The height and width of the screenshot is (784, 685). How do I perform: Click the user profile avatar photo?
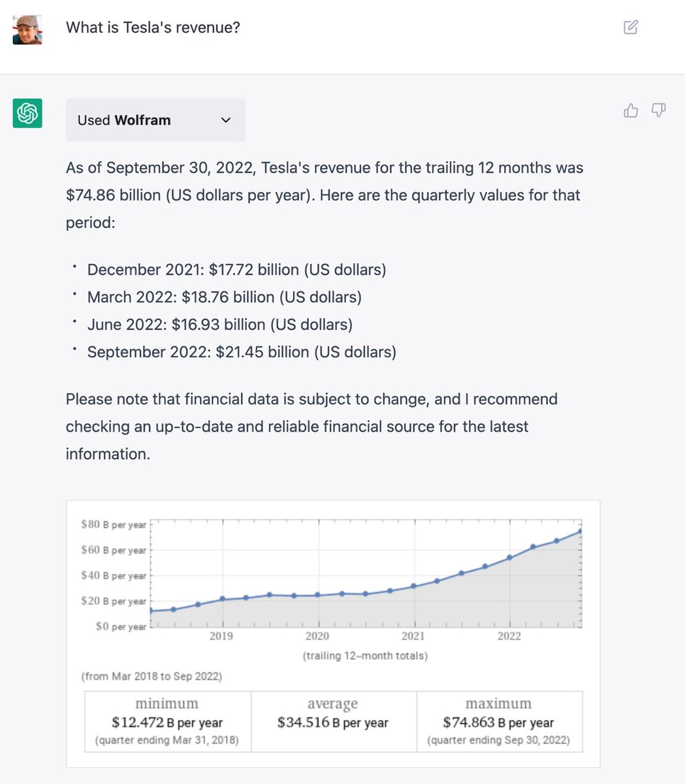27,29
